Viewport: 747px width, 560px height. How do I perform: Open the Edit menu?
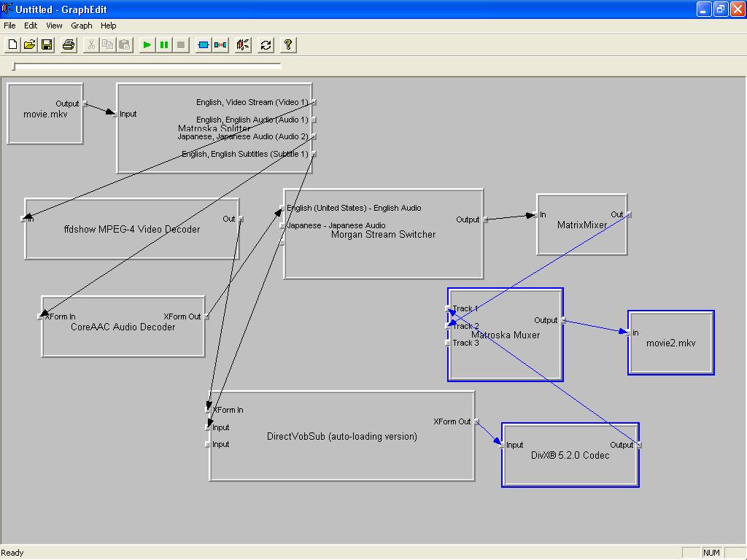31,26
